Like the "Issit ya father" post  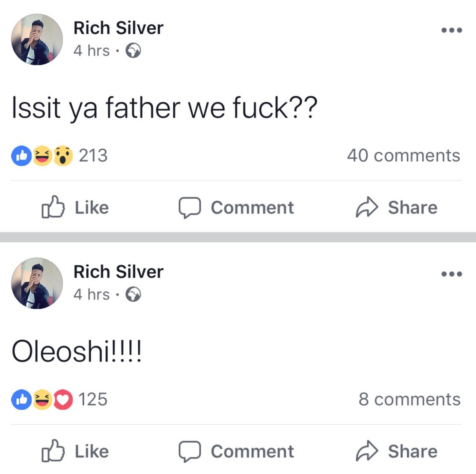[76, 207]
